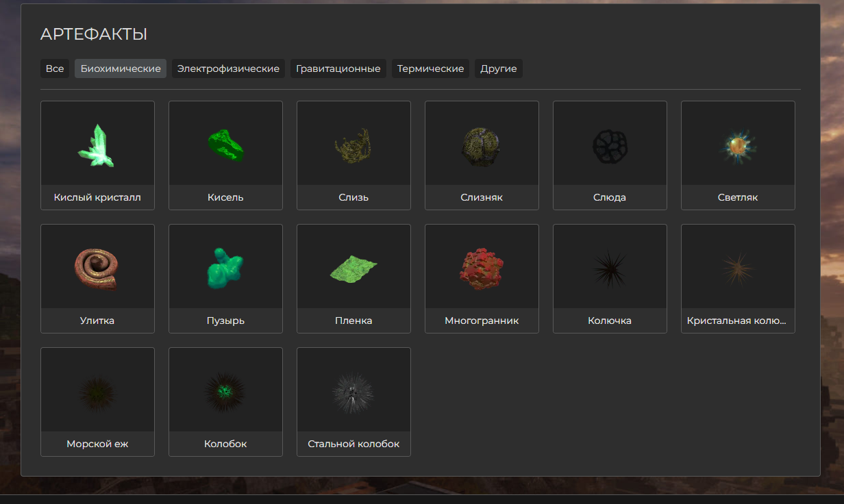Show the Гравитационные artifacts tab
Screen dimensions: 844x504
coord(338,68)
